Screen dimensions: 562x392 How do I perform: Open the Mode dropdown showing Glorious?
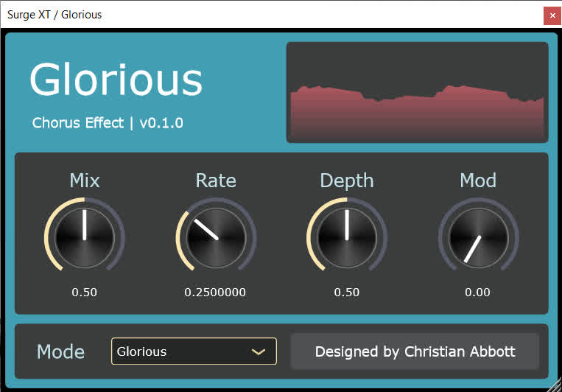(194, 351)
